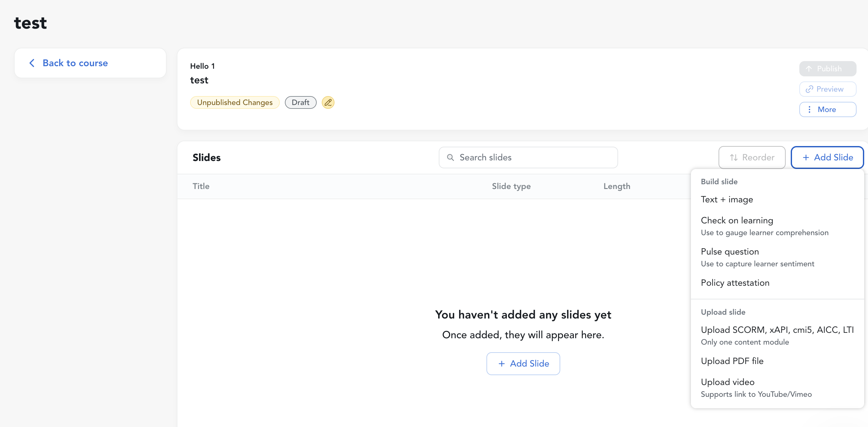Click the 'Hello 1' course label

pos(202,66)
